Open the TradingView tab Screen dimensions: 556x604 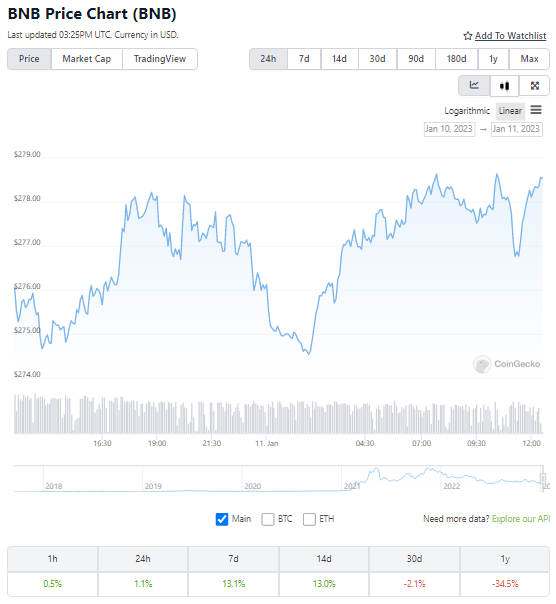(x=160, y=59)
